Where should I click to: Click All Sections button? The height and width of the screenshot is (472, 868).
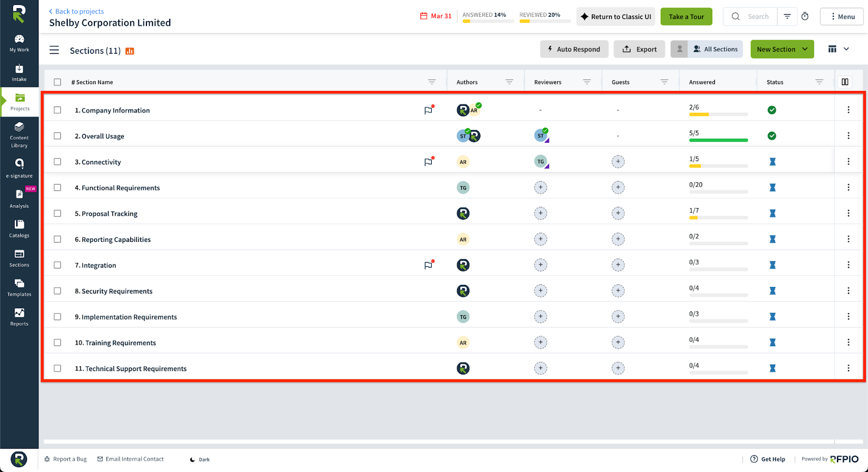[716, 49]
